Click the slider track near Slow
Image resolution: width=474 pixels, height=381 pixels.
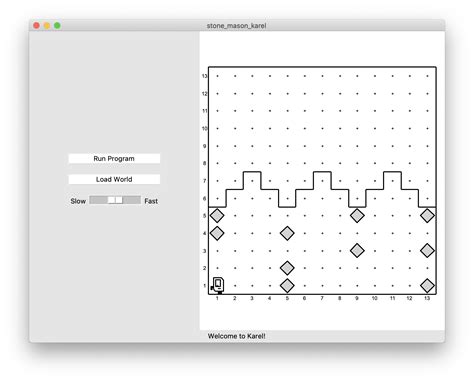coord(98,200)
